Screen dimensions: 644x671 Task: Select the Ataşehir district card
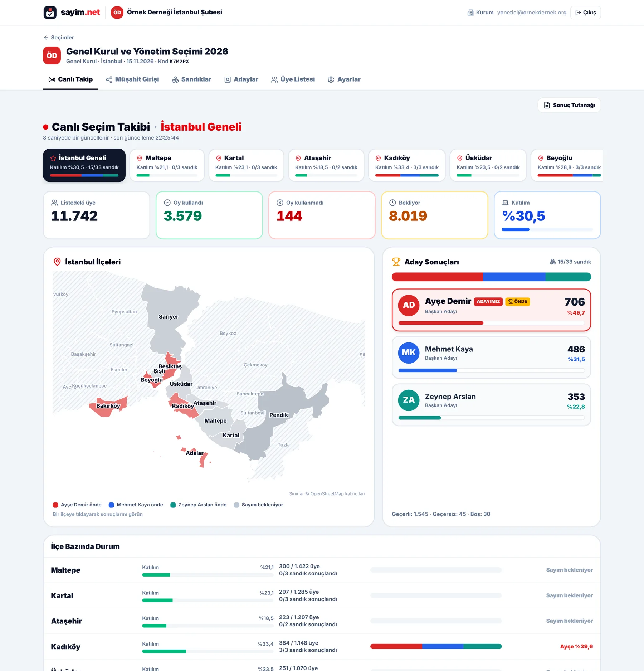(x=326, y=165)
